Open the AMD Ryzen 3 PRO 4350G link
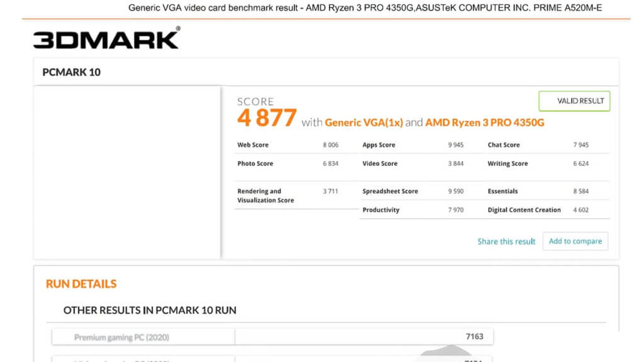The width and height of the screenshot is (644, 362). coord(485,123)
